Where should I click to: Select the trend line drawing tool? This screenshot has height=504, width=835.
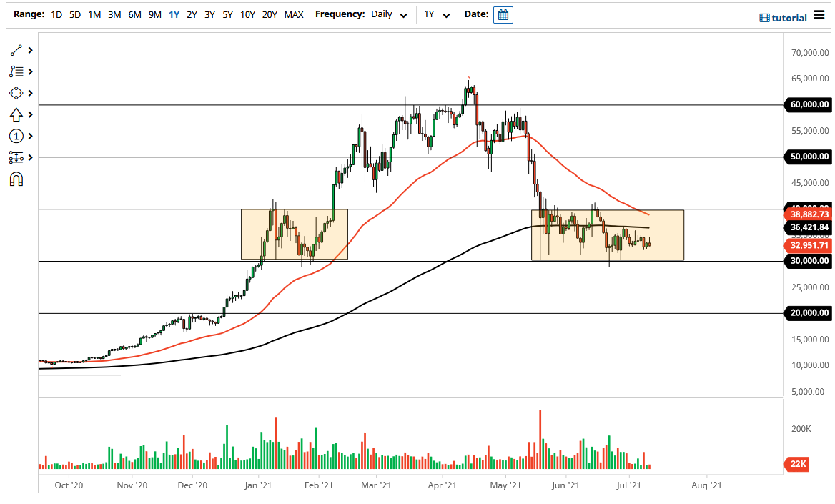[x=14, y=50]
